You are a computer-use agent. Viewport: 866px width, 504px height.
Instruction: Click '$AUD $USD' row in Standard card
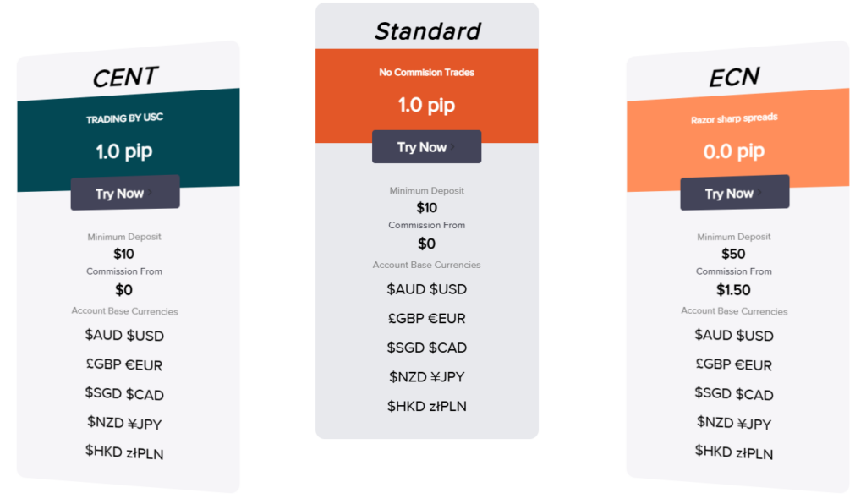pyautogui.click(x=426, y=289)
